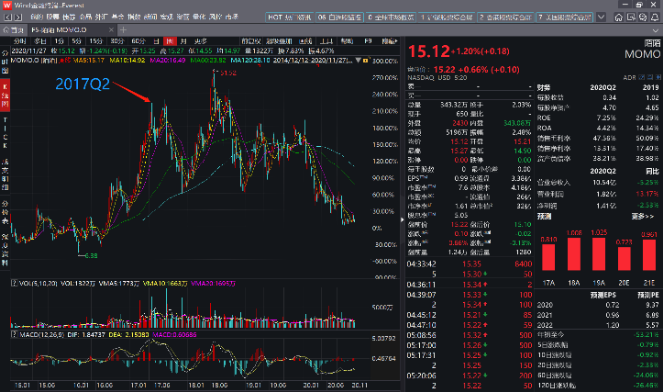Open the 量化 menu in top menu bar

(199, 17)
